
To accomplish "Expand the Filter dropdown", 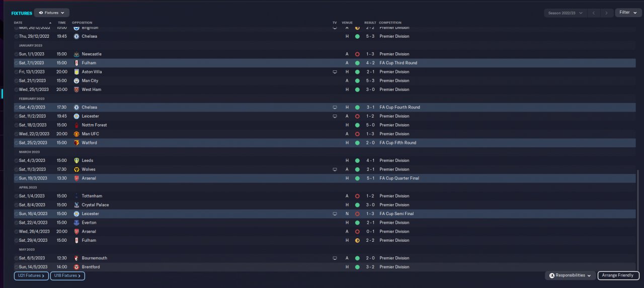I will tap(628, 13).
